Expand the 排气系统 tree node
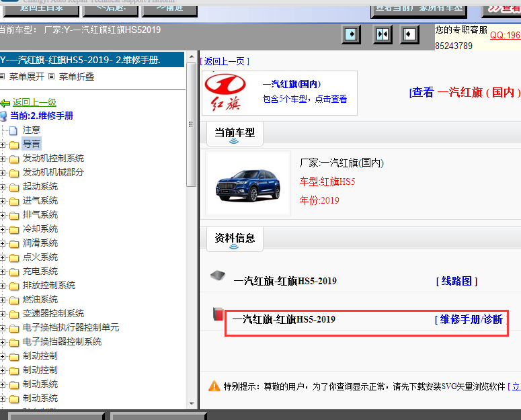 [x=2, y=216]
